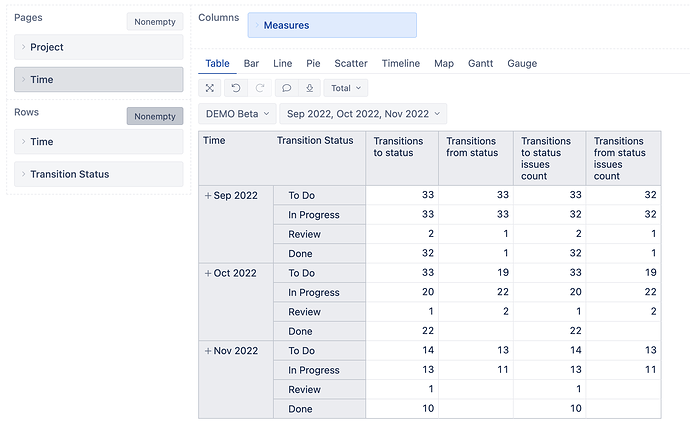Viewport: 690px width, 441px height.
Task: Open the Sep–Nov 2022 time selector
Action: (363, 114)
